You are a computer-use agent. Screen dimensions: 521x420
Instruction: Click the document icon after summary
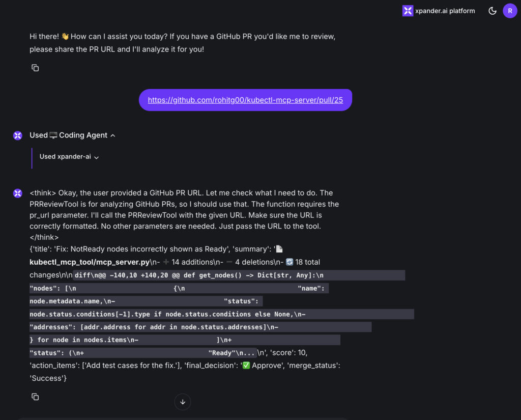[x=279, y=249]
